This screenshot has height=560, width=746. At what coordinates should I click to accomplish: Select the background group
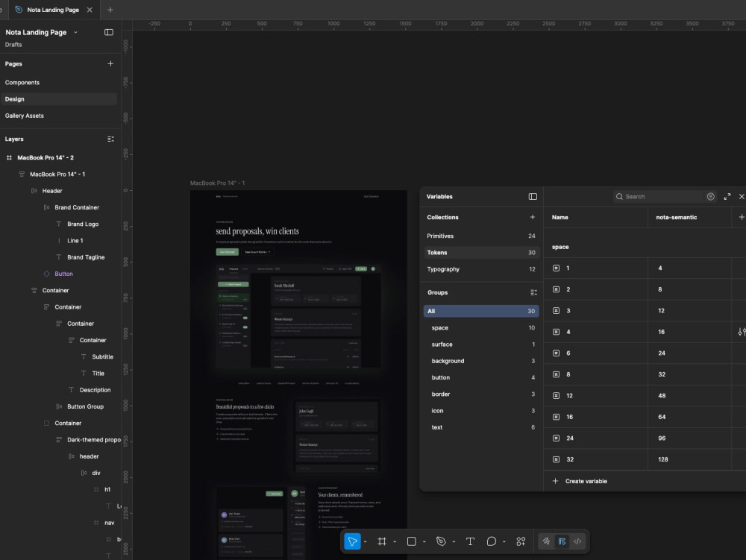click(481, 361)
